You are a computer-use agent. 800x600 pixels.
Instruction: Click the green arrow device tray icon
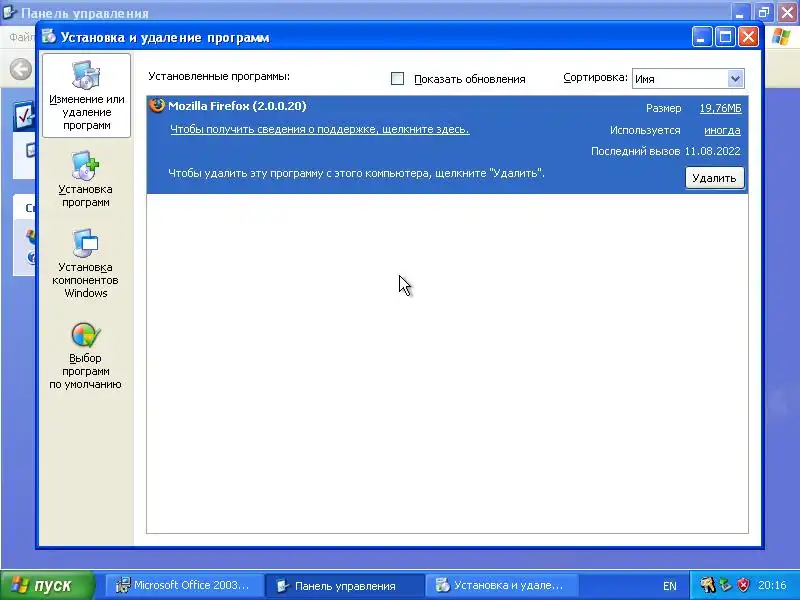(x=726, y=585)
